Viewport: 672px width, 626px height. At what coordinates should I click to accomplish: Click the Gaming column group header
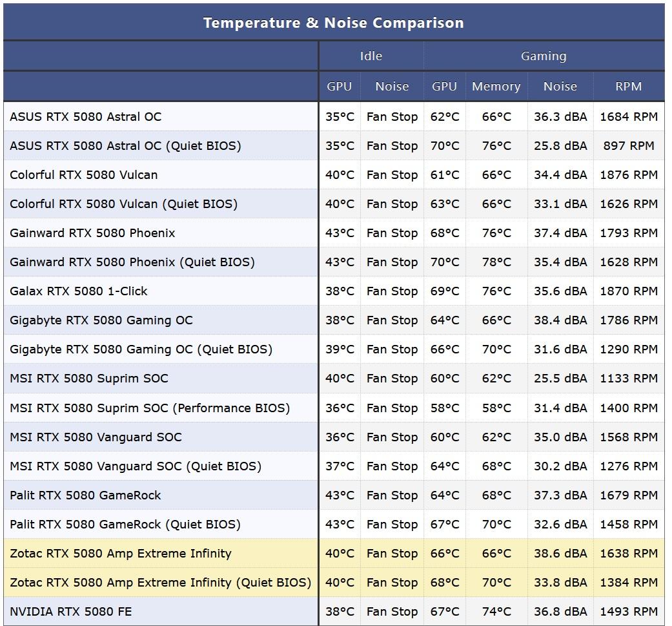[544, 56]
